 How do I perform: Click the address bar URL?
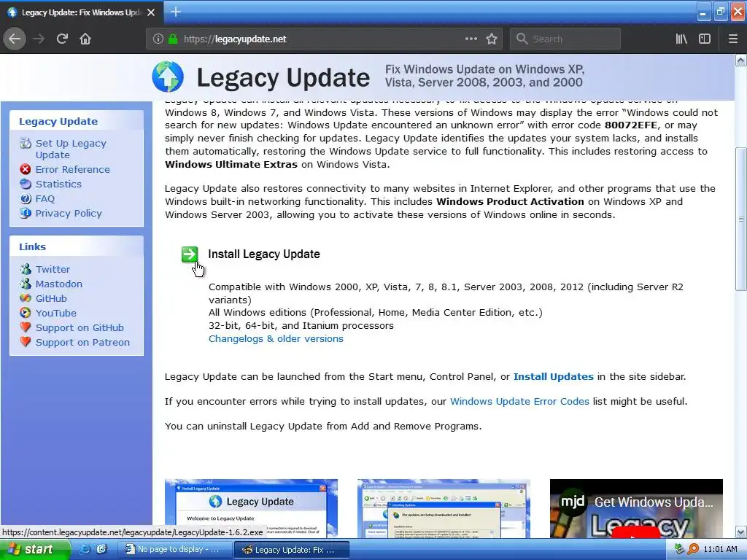tap(234, 39)
